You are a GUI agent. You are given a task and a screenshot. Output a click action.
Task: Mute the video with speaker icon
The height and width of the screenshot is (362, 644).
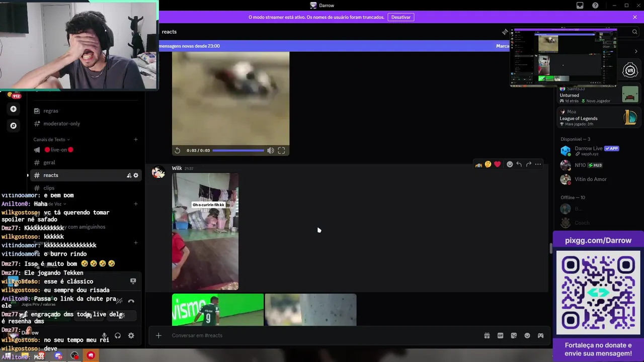[271, 150]
